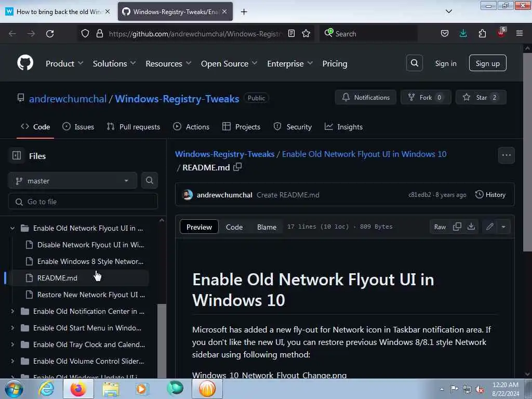Launch Internet Explorer from the taskbar
The width and height of the screenshot is (532, 399).
(x=46, y=389)
